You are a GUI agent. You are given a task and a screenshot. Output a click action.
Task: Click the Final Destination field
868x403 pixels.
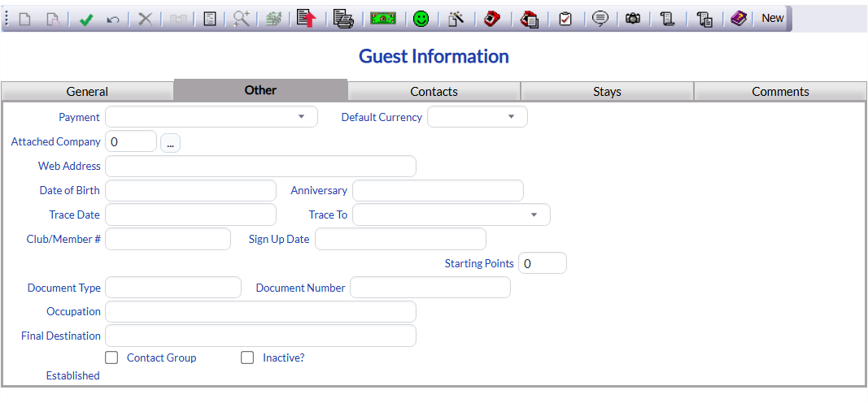[x=261, y=336]
